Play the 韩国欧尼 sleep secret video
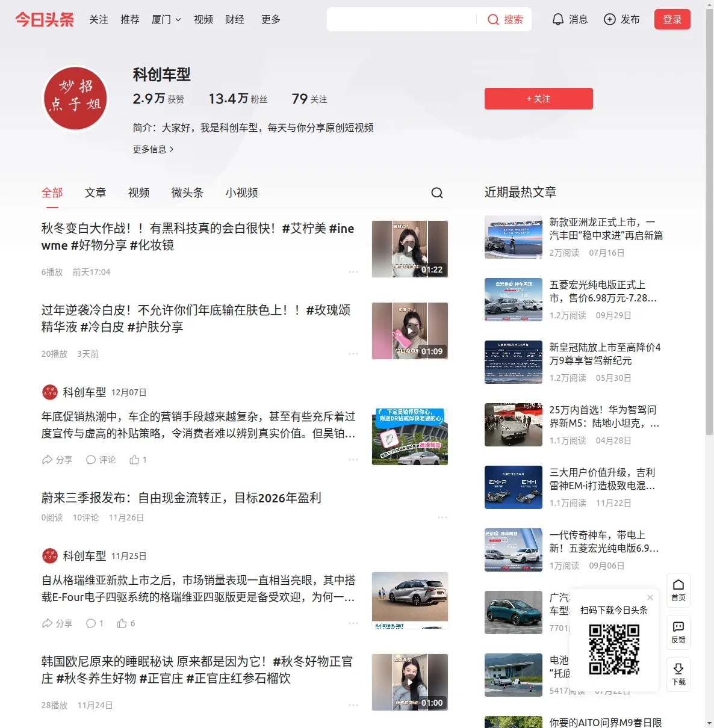714x728 pixels. coord(410,682)
